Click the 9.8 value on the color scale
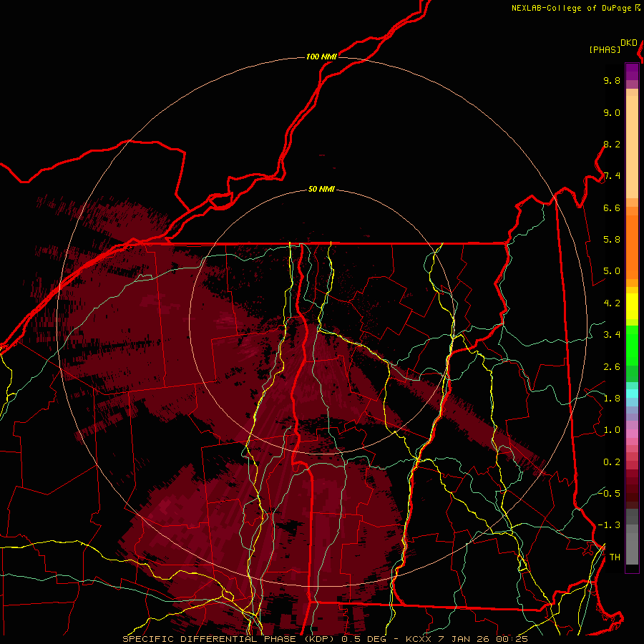 612,80
